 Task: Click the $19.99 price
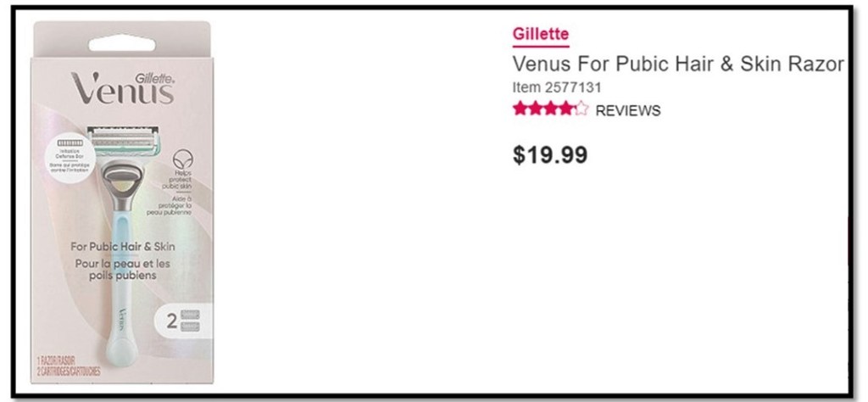pos(549,155)
